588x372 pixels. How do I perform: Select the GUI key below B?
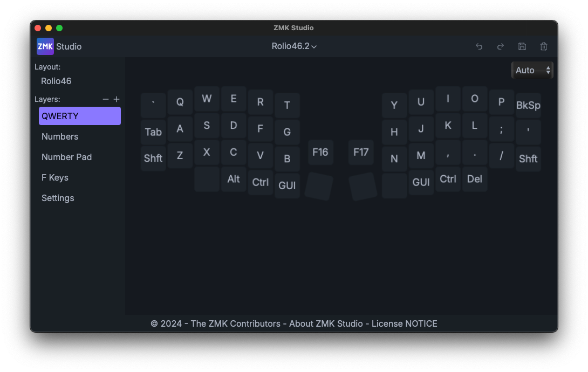pyautogui.click(x=287, y=186)
